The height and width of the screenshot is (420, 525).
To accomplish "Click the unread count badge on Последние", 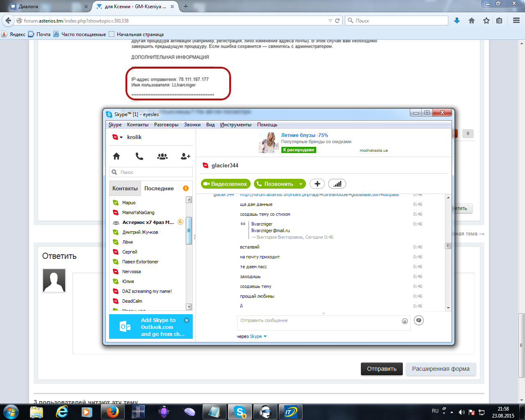I will [x=185, y=188].
